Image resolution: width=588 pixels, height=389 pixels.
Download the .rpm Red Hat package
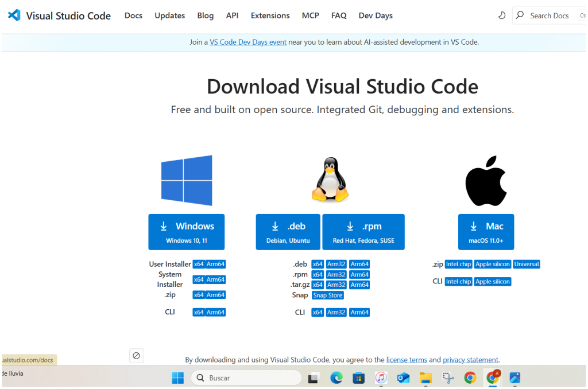click(363, 232)
